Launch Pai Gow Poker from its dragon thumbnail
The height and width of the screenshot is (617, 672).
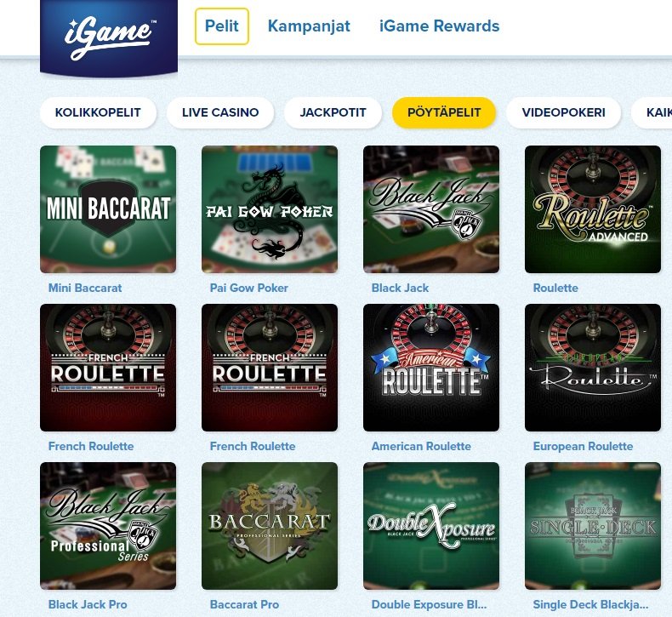coord(270,209)
